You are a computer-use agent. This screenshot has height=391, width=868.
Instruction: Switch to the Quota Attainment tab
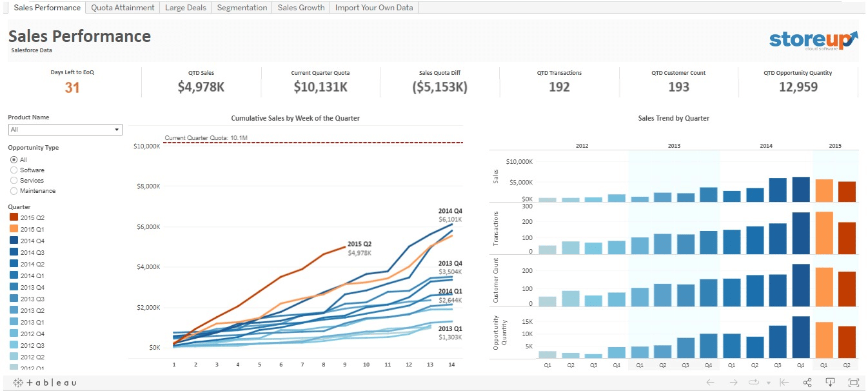[x=123, y=8]
